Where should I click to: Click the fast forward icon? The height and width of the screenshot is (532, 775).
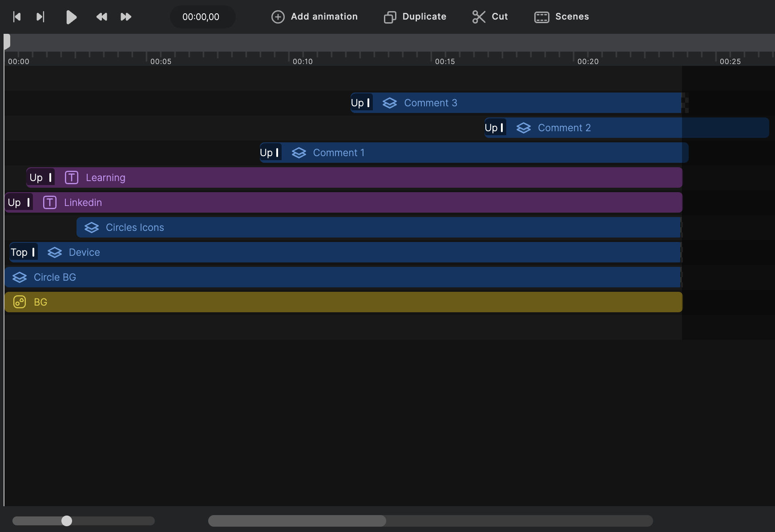pos(126,17)
